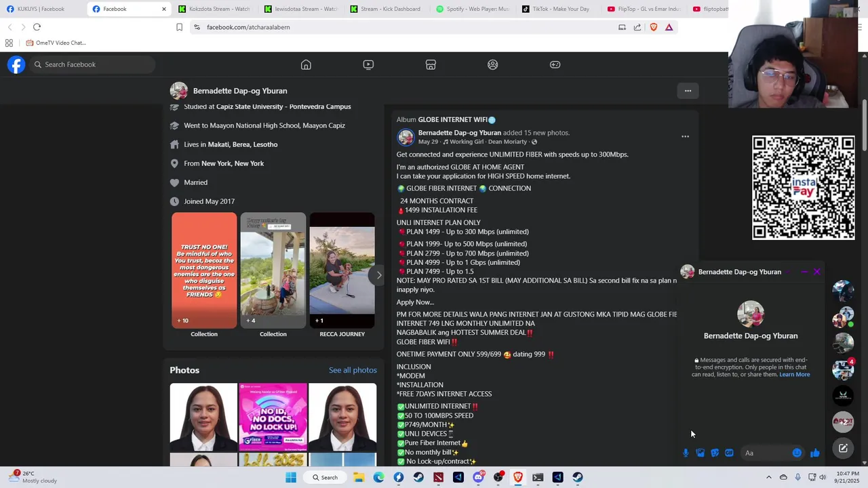Screen dimensions: 868x488
Task: Open File Explorer from the taskbar
Action: coord(359,477)
